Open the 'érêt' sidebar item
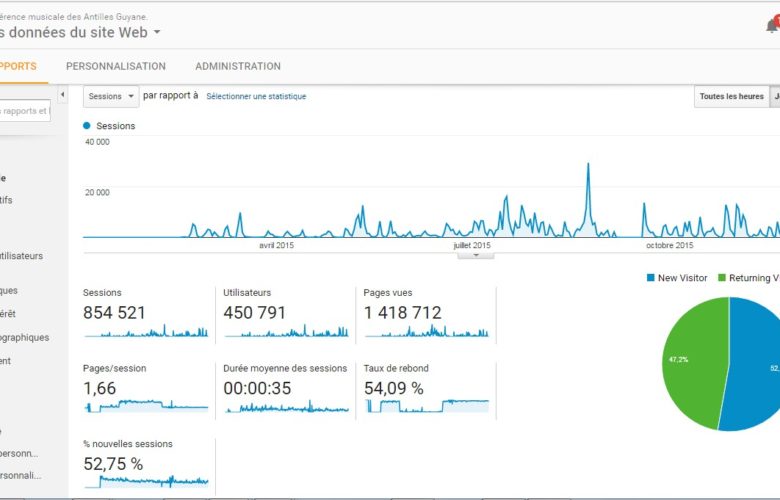Image resolution: width=780 pixels, height=500 pixels. coord(8,314)
